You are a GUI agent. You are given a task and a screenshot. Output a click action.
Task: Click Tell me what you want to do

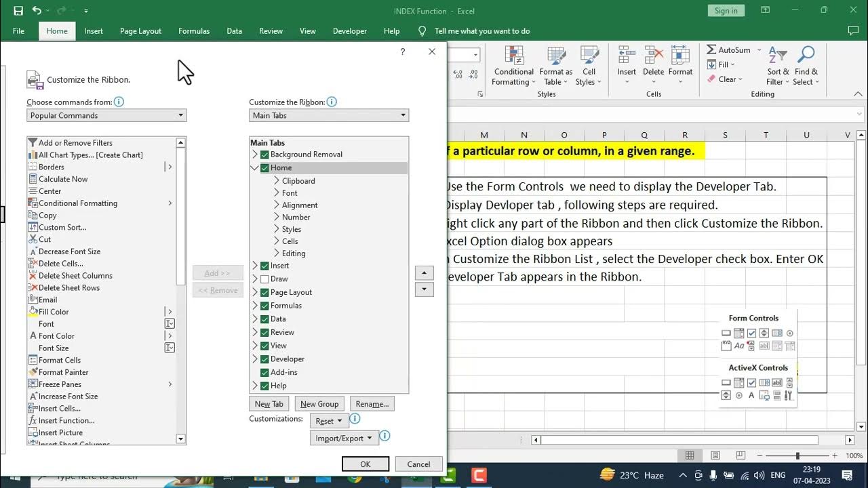click(x=482, y=31)
